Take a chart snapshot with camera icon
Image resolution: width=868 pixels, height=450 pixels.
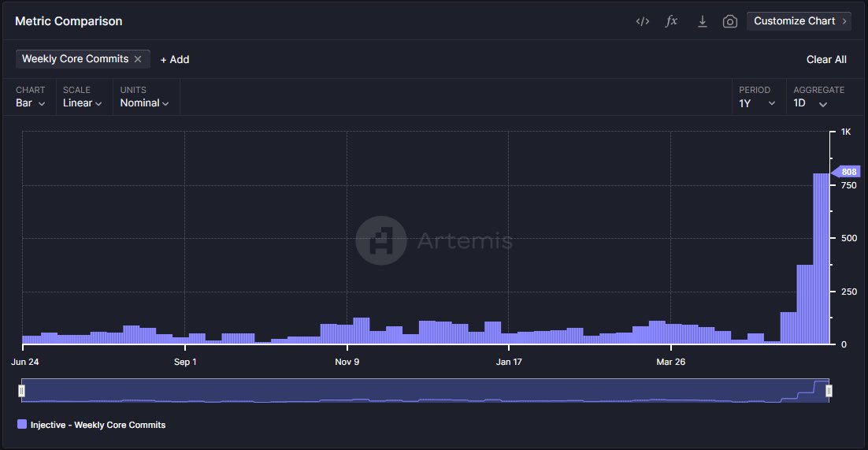[x=729, y=21]
